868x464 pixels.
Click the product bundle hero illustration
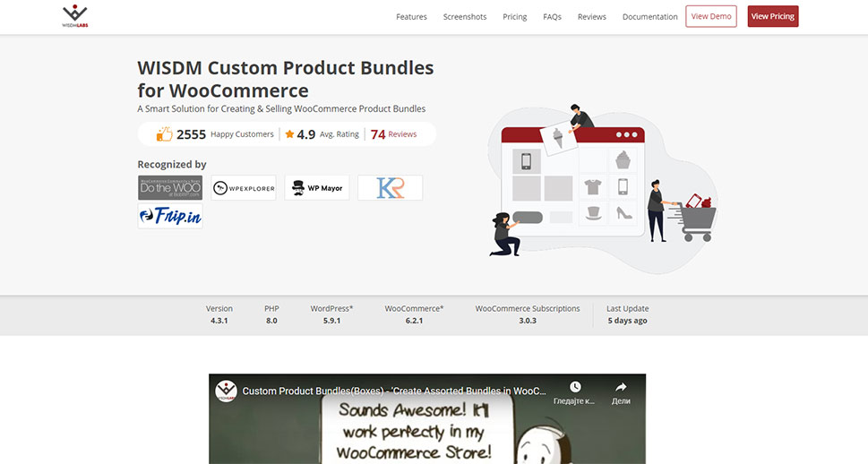tap(602, 188)
